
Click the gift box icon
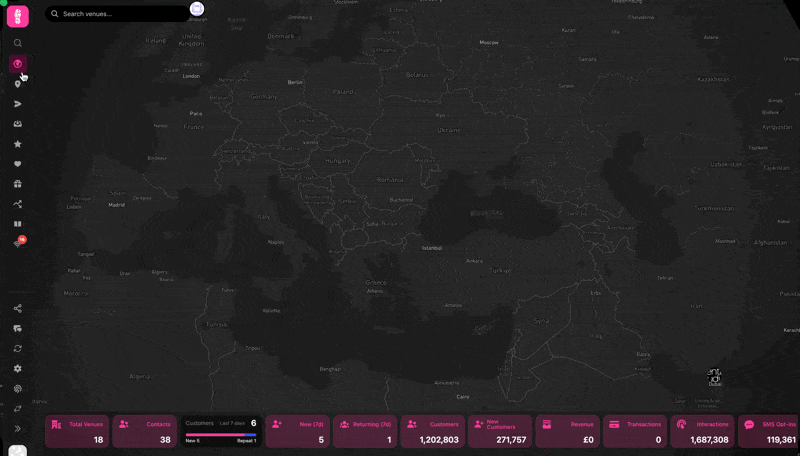click(18, 184)
